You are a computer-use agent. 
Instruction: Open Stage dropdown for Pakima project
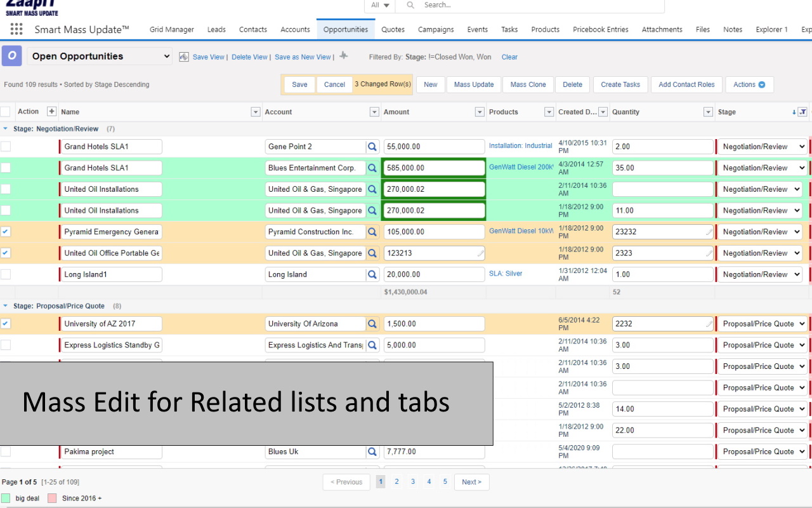click(762, 452)
